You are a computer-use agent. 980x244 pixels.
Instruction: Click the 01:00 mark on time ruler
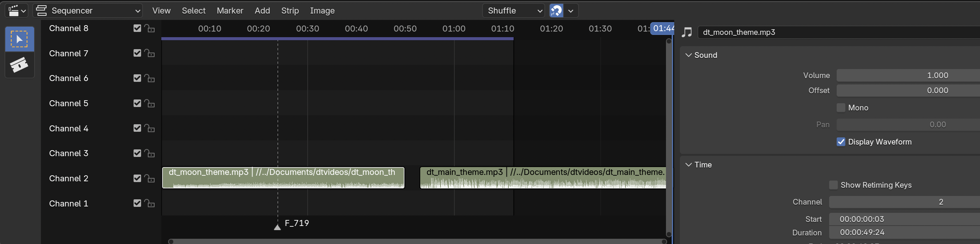coord(454,29)
